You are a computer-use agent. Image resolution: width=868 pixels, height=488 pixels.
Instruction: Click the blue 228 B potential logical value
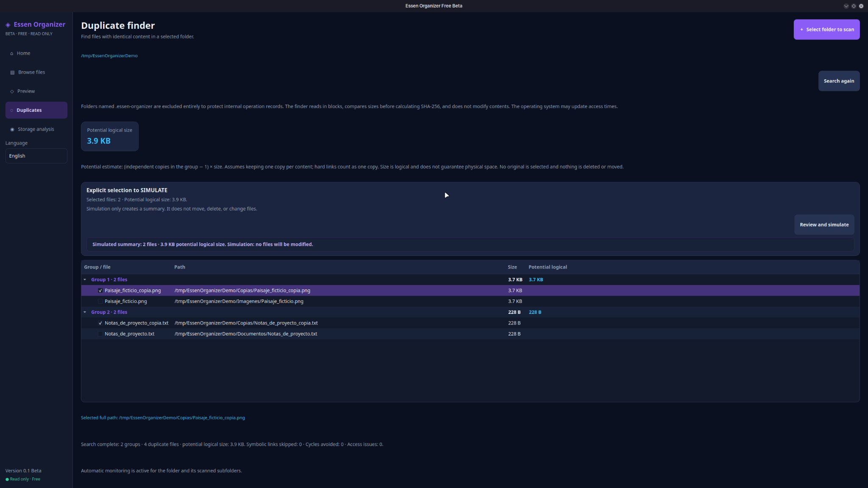coord(535,312)
